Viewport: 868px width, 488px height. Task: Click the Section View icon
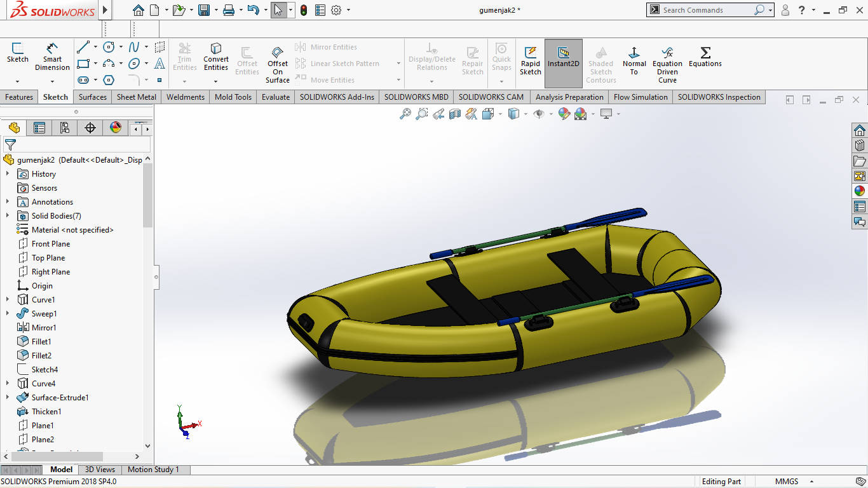click(x=455, y=114)
